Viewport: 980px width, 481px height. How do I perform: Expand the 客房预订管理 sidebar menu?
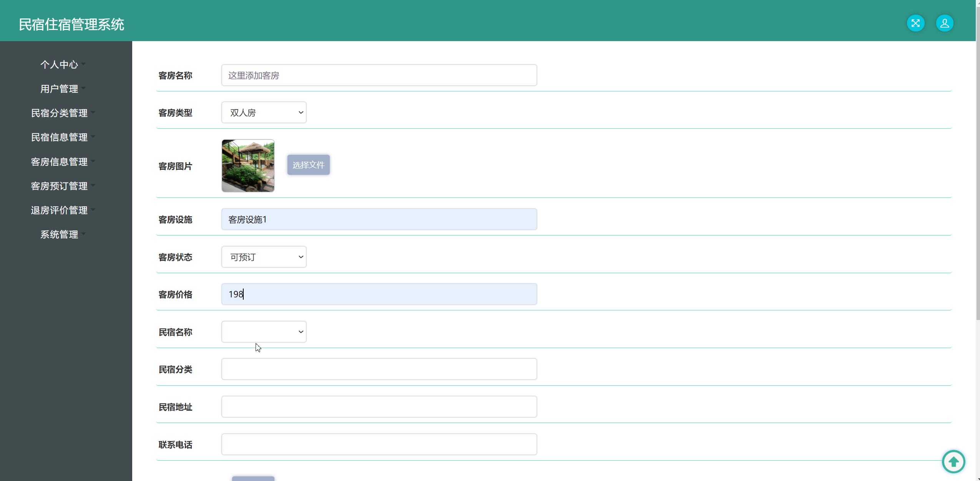[x=60, y=186]
